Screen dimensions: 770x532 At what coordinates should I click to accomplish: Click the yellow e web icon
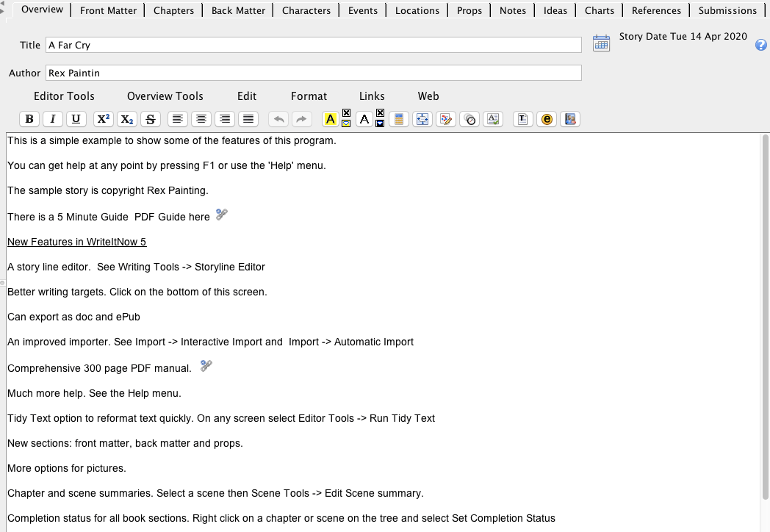[547, 119]
